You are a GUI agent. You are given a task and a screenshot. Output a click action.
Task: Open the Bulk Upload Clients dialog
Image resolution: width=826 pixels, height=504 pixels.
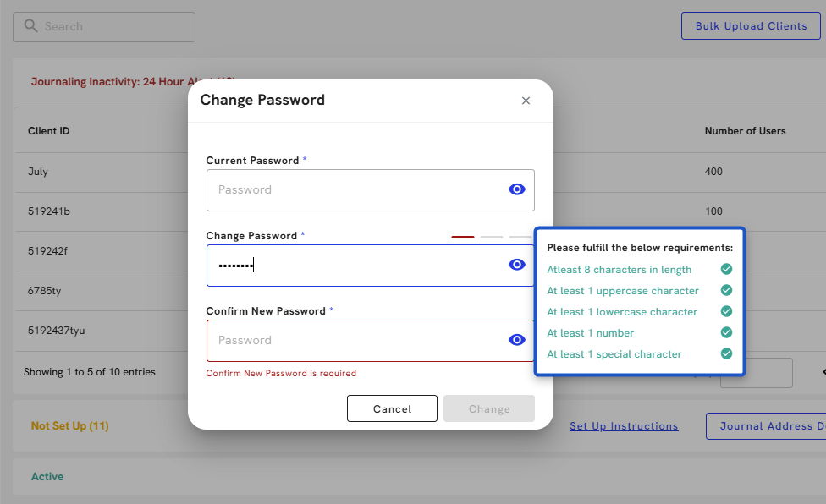(x=751, y=26)
